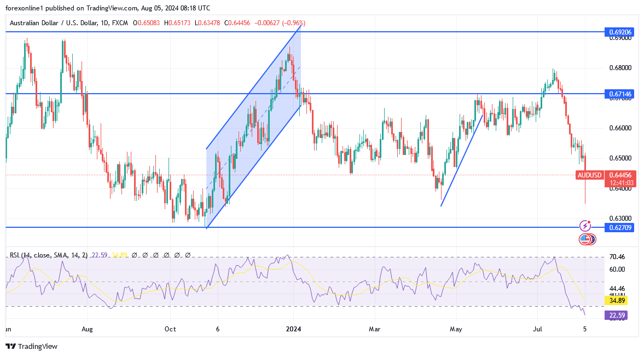Click the close price value 0.64456 in header
The height and width of the screenshot is (356, 644).
tap(239, 23)
